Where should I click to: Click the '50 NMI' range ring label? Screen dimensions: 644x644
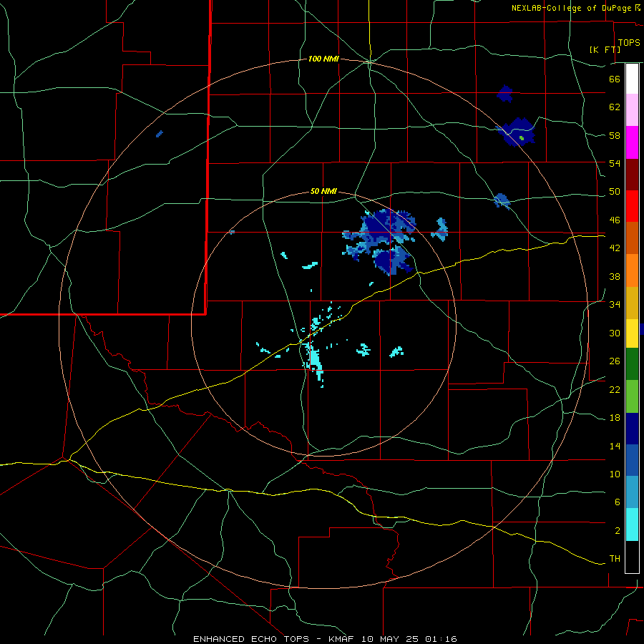[x=323, y=191]
